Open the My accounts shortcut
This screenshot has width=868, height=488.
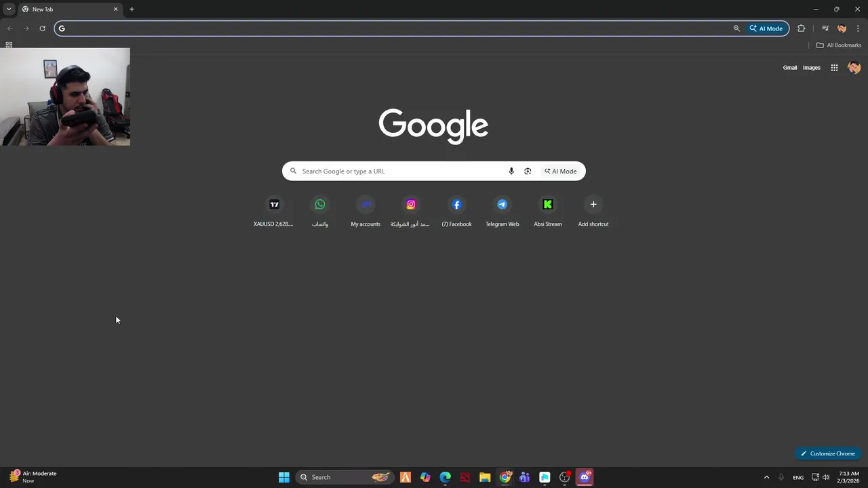point(366,211)
